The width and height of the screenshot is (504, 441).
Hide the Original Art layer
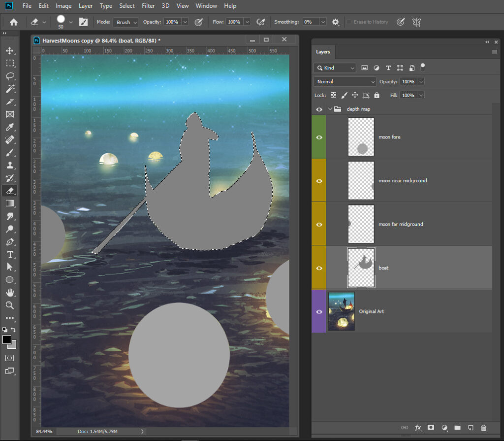(x=319, y=311)
